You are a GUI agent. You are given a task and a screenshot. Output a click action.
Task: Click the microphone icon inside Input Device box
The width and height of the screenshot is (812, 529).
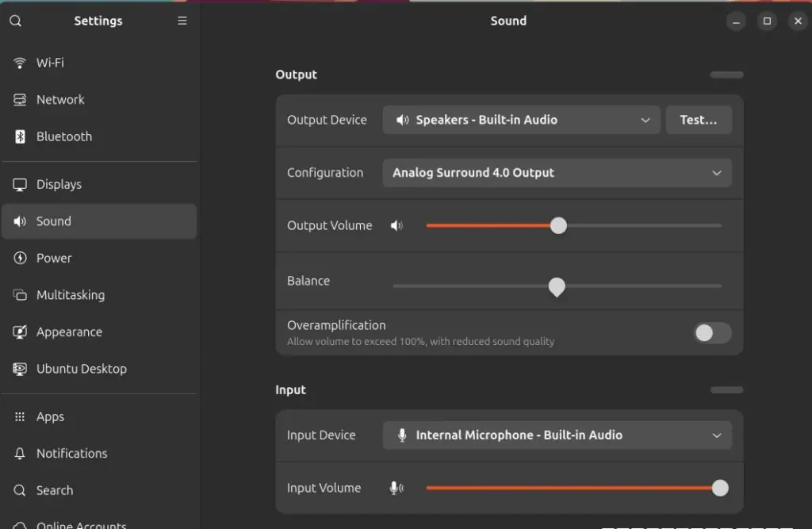click(402, 435)
